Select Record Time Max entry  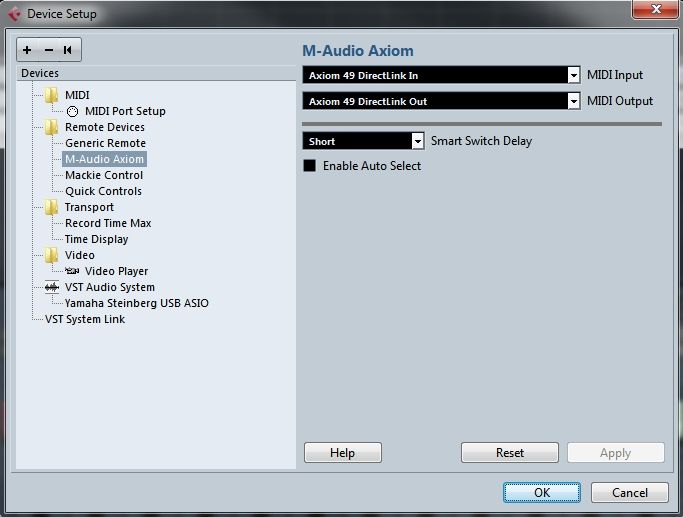(108, 223)
